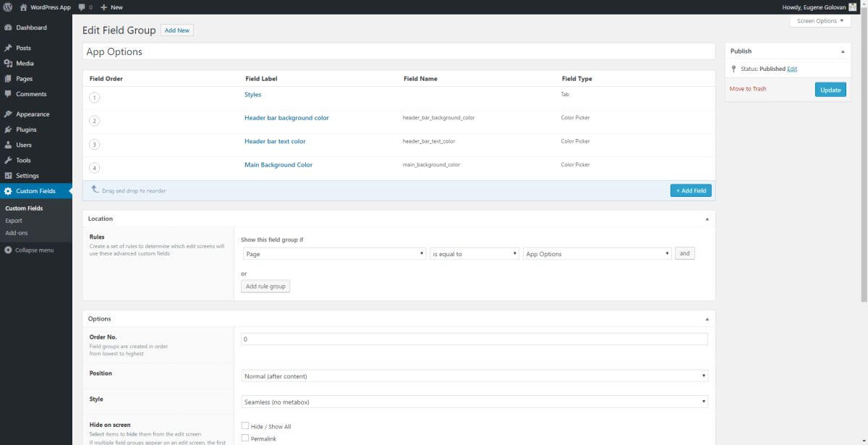868x445 pixels.
Task: Toggle the Hide / Show All checkbox
Action: (245, 426)
